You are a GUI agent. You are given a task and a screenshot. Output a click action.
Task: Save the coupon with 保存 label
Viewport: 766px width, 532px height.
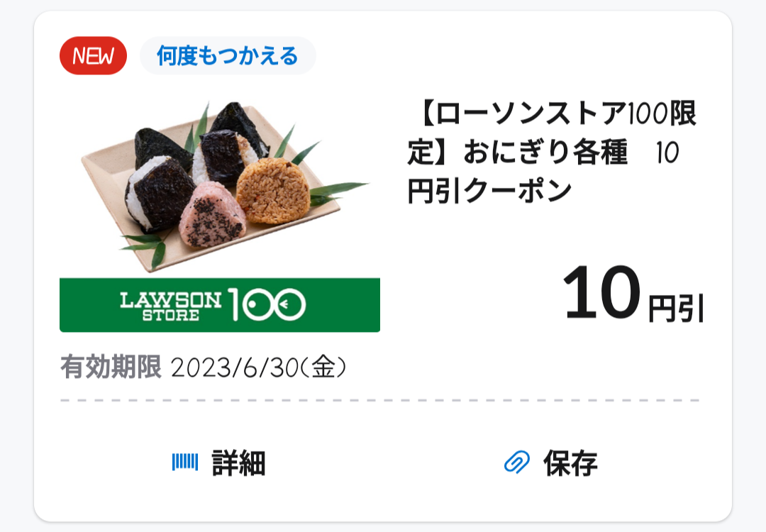[570, 463]
